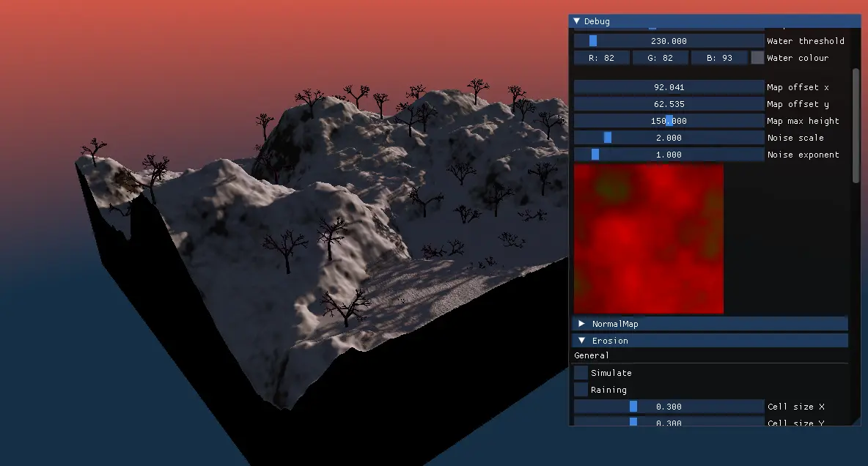Click the G: 82 green channel field

[x=660, y=58]
